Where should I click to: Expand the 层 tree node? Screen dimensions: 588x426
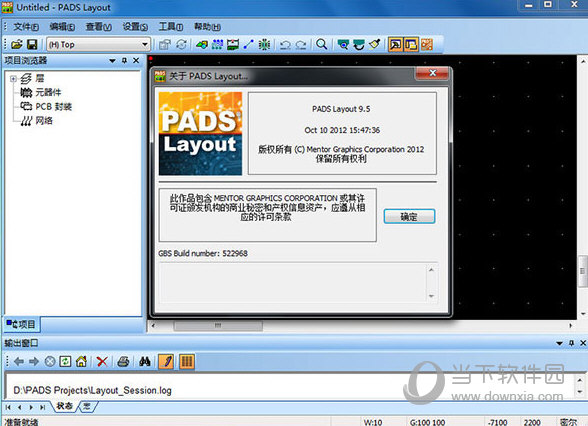click(13, 78)
